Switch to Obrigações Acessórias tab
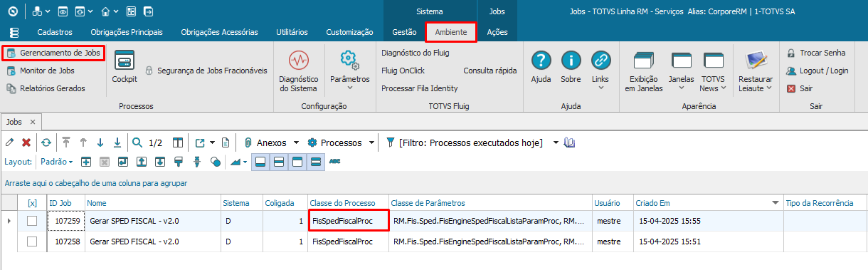The height and width of the screenshot is (270, 868). pyautogui.click(x=220, y=32)
